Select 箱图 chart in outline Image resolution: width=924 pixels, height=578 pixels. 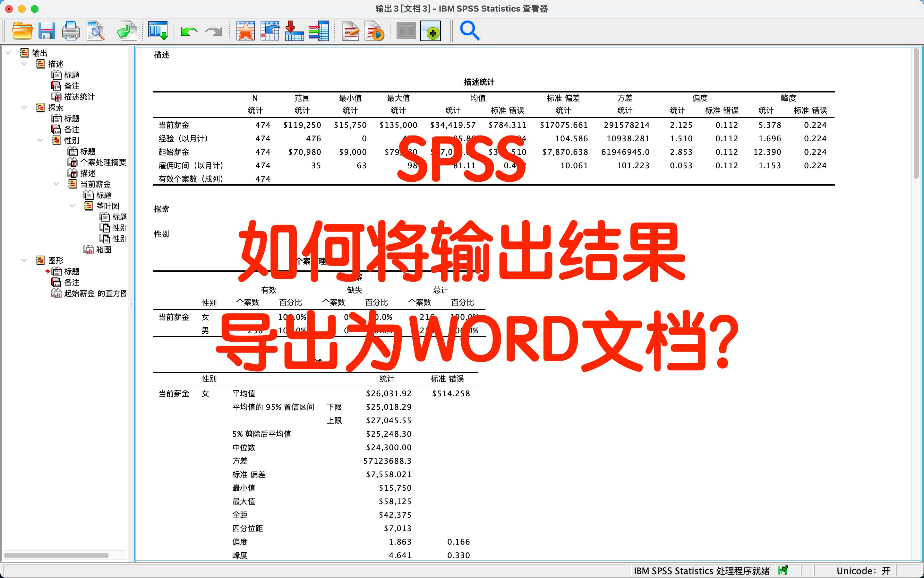click(98, 250)
